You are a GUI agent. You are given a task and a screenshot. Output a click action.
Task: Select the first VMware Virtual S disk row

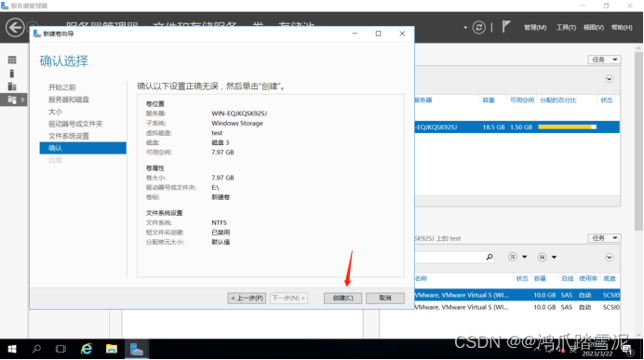pos(517,295)
